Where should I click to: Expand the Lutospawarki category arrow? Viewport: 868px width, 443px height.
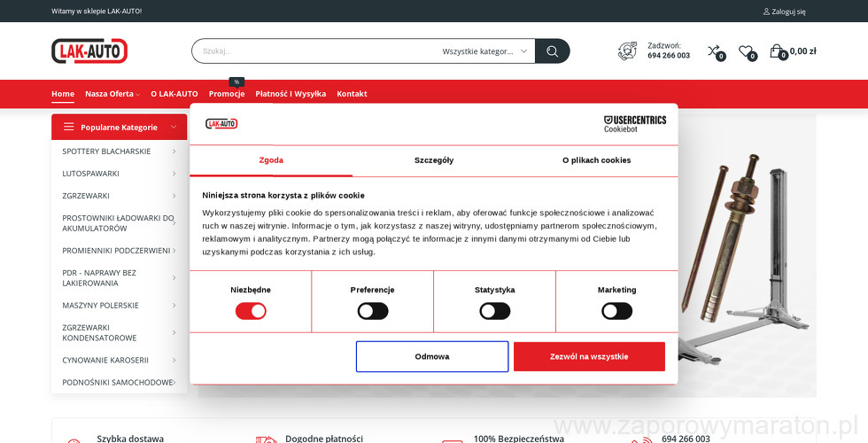[174, 174]
